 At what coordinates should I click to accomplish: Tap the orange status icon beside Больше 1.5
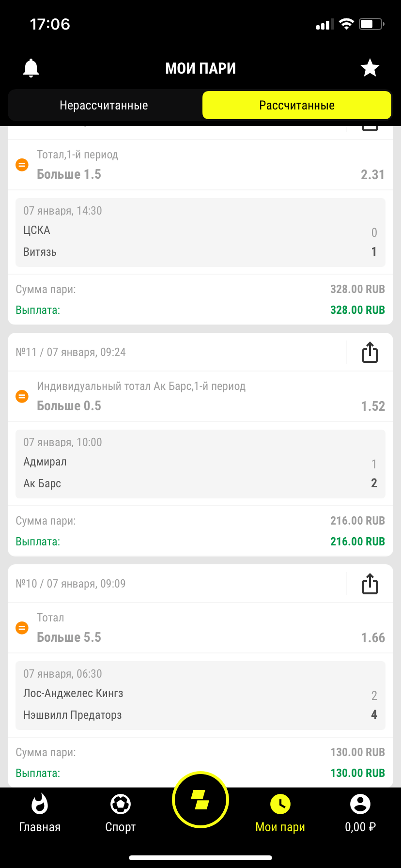click(x=22, y=165)
